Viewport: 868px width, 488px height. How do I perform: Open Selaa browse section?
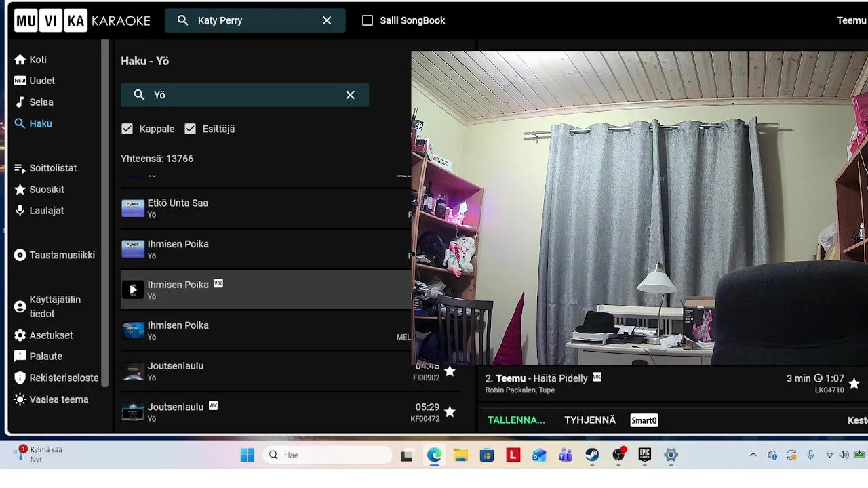point(34,102)
